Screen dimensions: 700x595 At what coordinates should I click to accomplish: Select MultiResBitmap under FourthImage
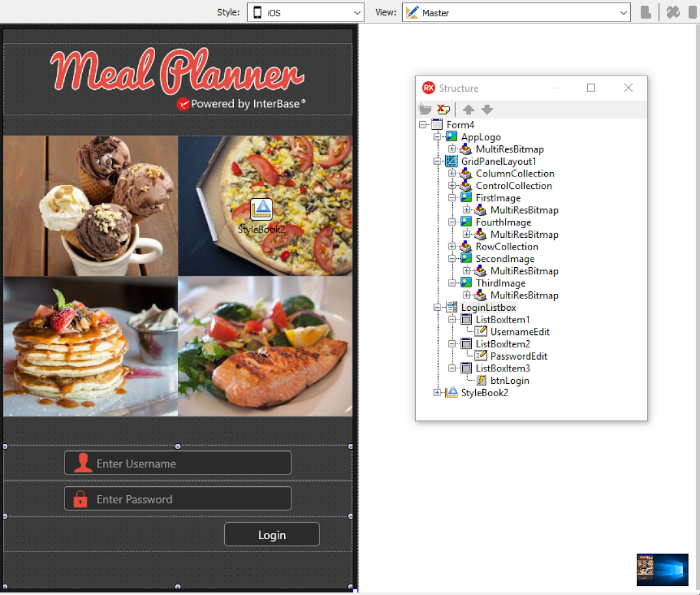tap(524, 235)
